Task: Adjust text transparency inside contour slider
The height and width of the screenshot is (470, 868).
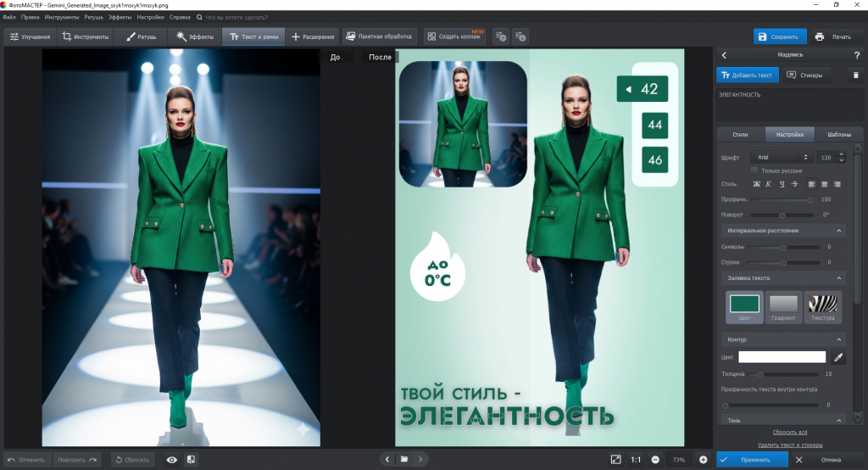Action: (x=771, y=406)
